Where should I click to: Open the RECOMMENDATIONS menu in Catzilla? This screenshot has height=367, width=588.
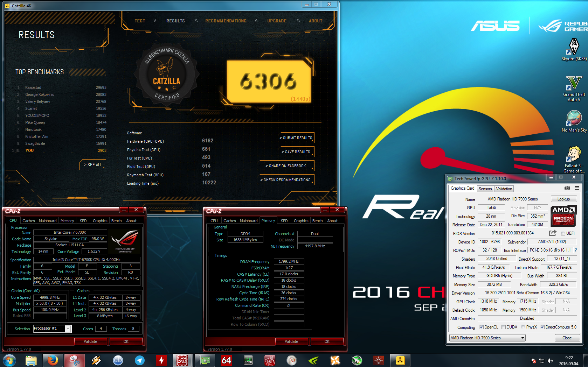tap(226, 21)
